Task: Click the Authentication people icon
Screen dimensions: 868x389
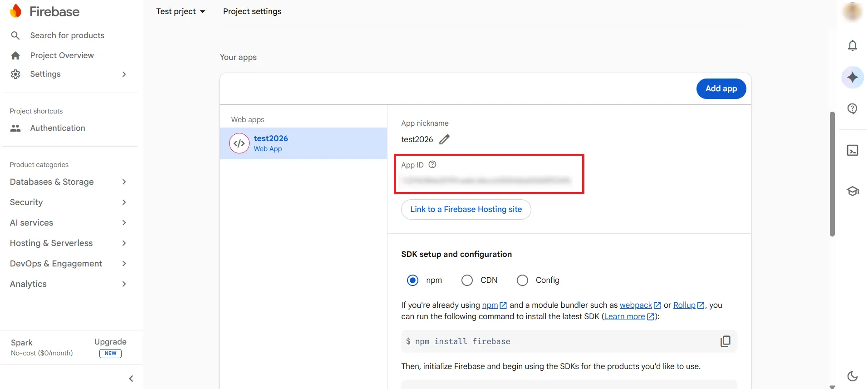Action: [15, 128]
